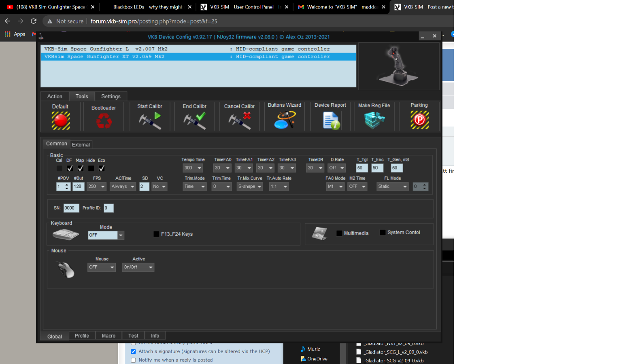Switch to the Profile bottom tab

click(82, 336)
